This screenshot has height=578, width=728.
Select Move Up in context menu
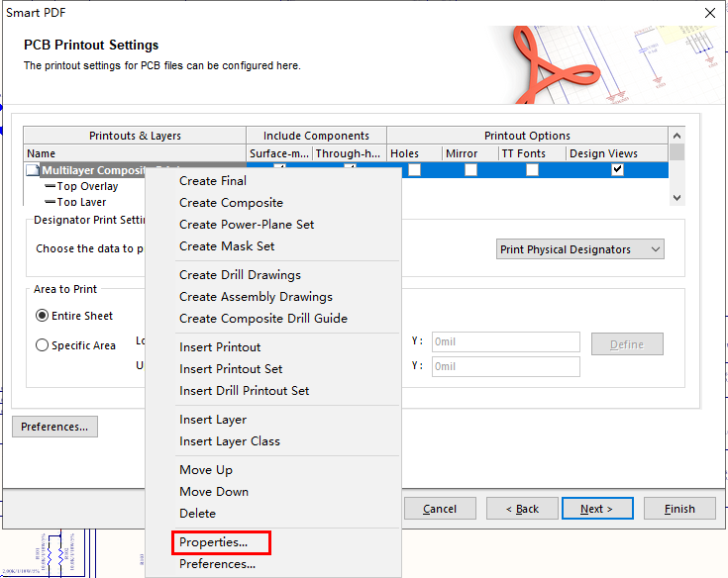click(206, 470)
